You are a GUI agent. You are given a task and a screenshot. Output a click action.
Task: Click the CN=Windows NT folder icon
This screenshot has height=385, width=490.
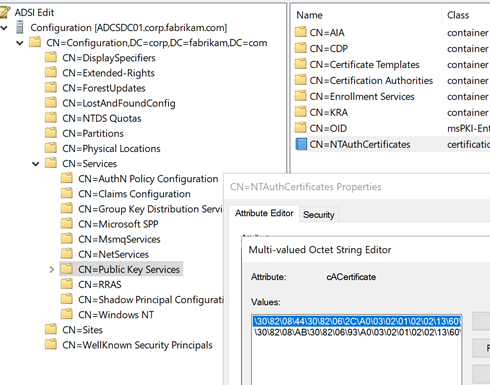tap(67, 314)
